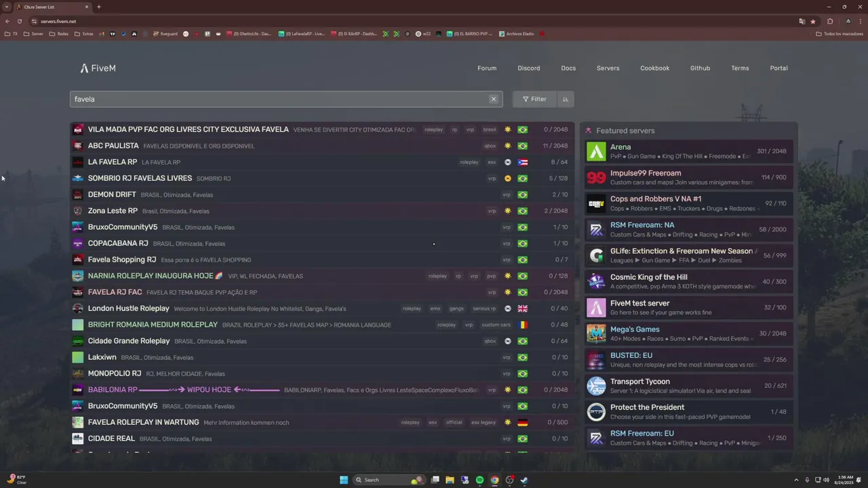Click the FiveM test server icon
868x488 pixels.
pyautogui.click(x=596, y=308)
